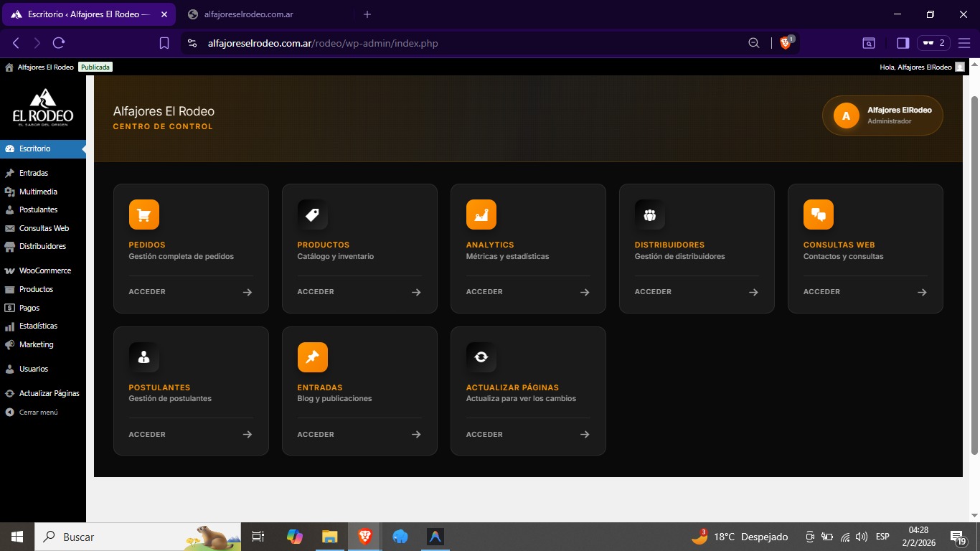Open Brave Shields lion icon in address bar
The width and height of the screenshot is (980, 551).
pos(786,43)
